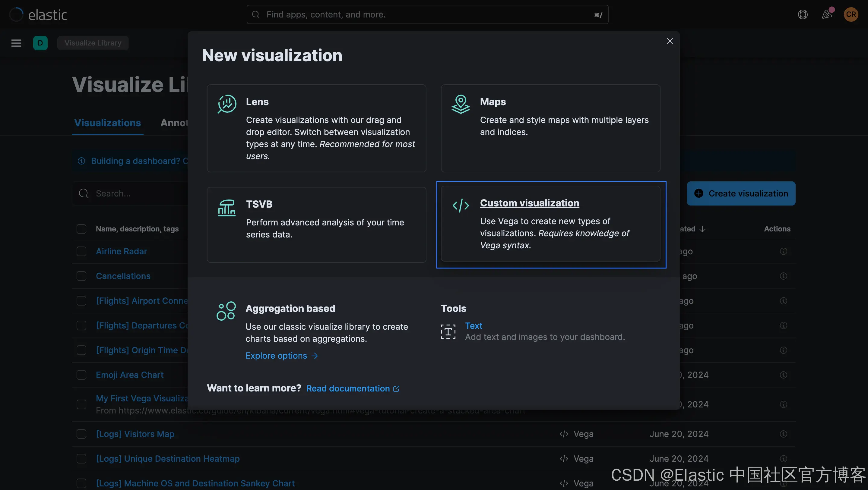Viewport: 868px width, 490px height.
Task: Check the [Flights] Departures Count checkbox
Action: (81, 325)
